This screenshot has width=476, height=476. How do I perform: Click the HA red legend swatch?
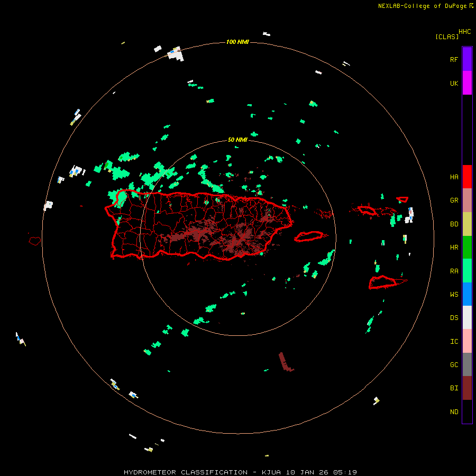(467, 177)
